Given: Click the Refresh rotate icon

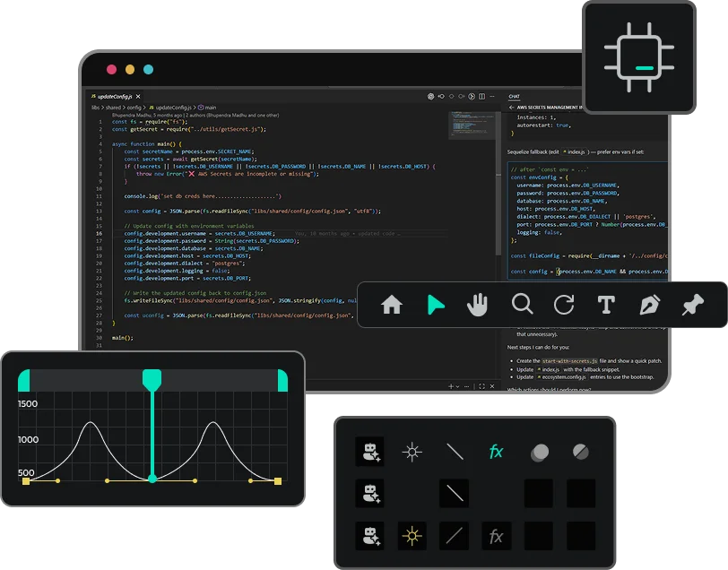Looking at the screenshot, I should click(x=564, y=305).
